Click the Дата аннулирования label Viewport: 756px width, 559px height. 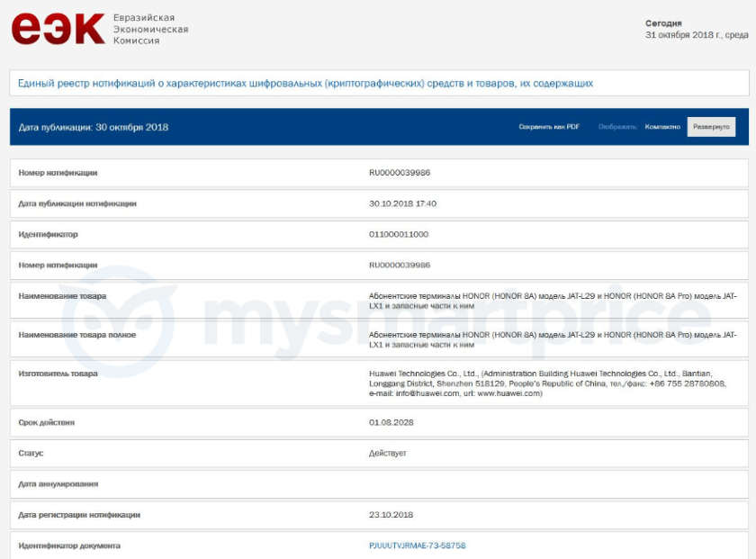pyautogui.click(x=58, y=483)
